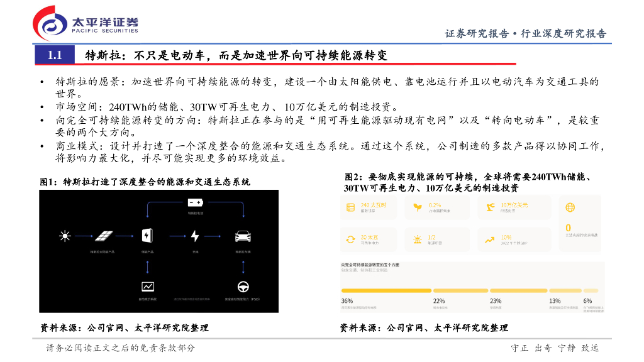Click the battery icon atop the diagram

point(195,202)
